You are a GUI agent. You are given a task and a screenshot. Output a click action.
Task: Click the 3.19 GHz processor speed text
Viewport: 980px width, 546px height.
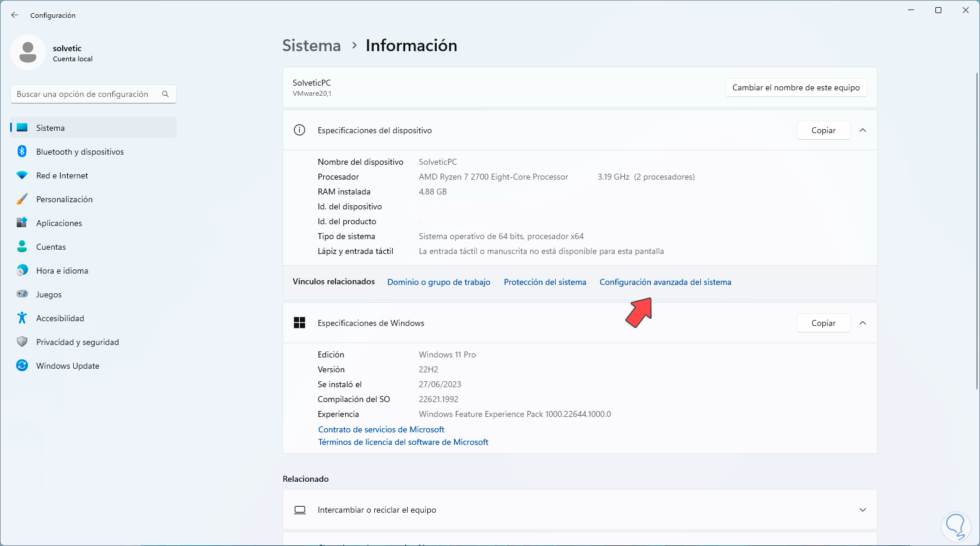(613, 177)
